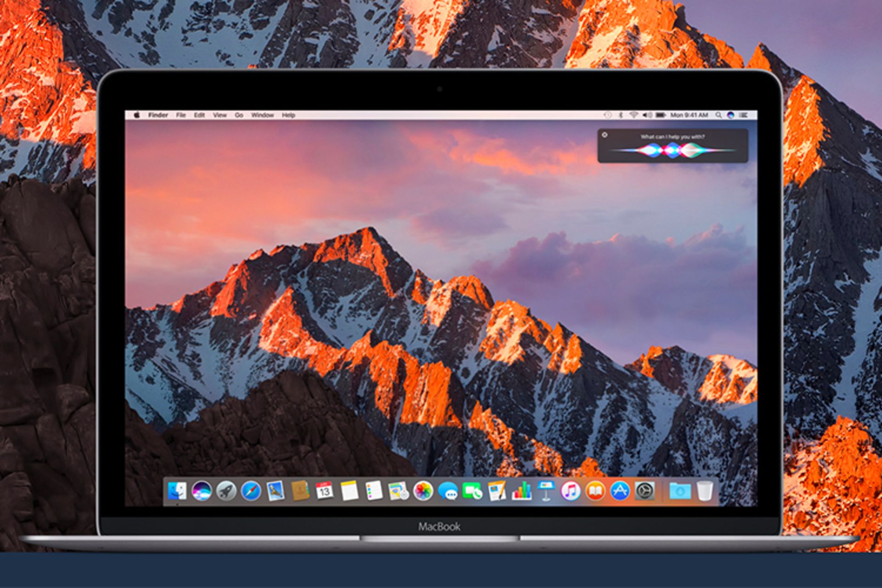
Task: Open the Finder menu
Action: (x=158, y=115)
